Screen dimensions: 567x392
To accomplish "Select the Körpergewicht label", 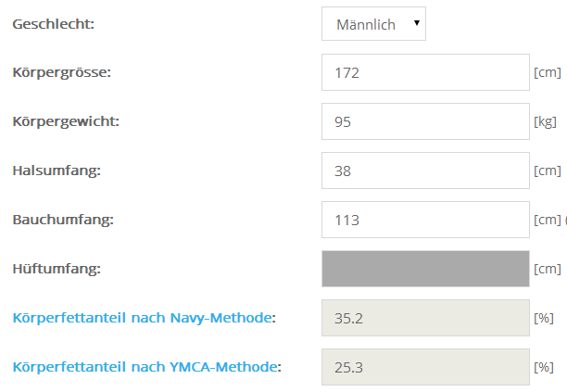I will [x=66, y=121].
